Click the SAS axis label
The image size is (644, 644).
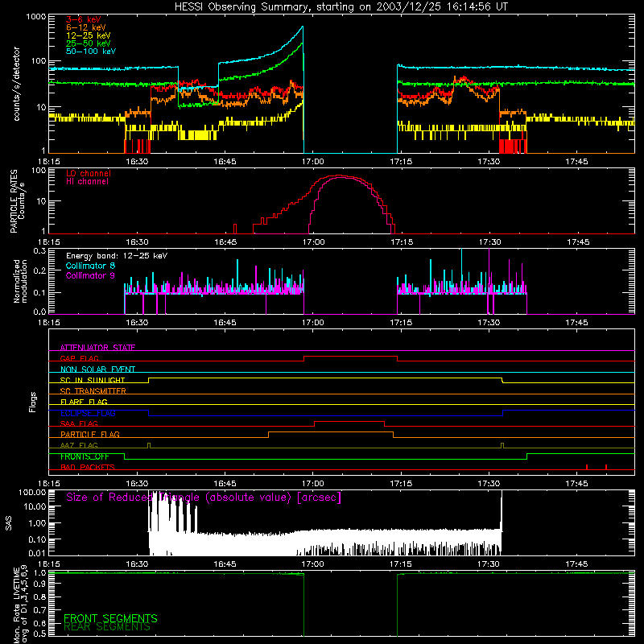pyautogui.click(x=8, y=523)
